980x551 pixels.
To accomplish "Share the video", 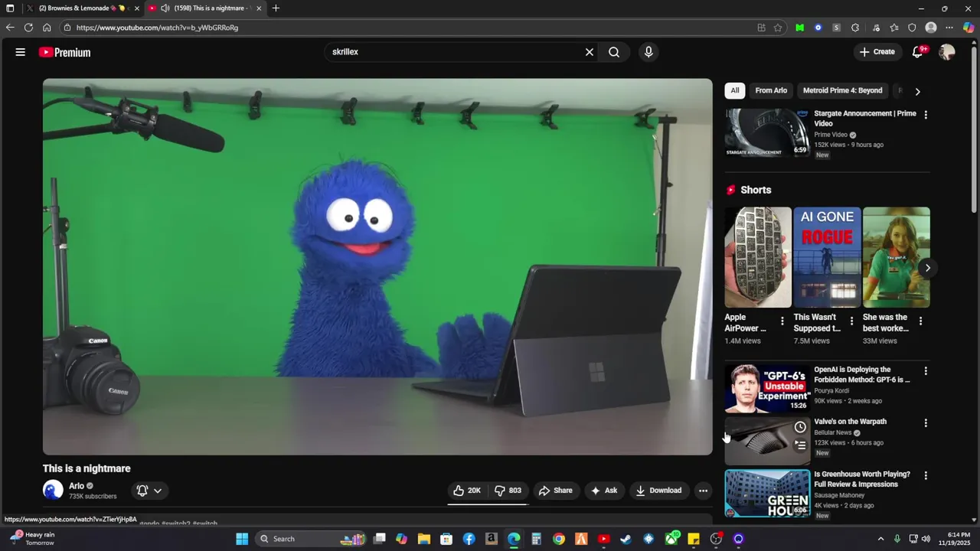I will 555,491.
